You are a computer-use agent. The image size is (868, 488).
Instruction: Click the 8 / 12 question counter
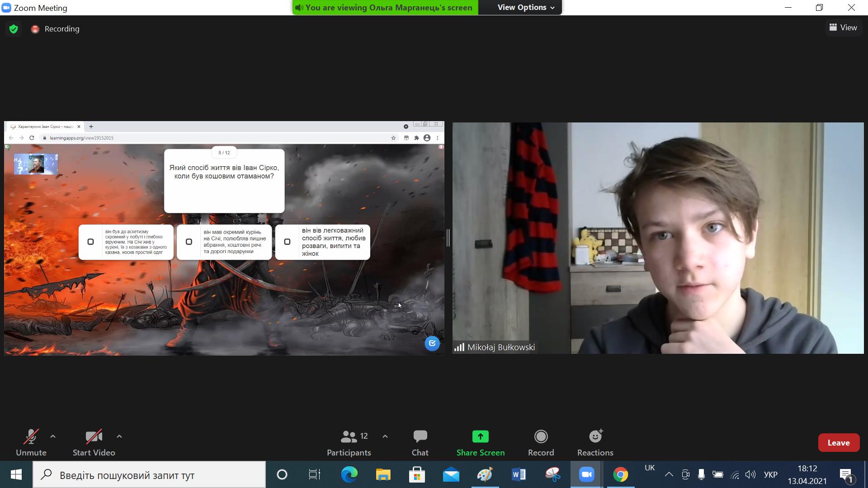tap(224, 153)
